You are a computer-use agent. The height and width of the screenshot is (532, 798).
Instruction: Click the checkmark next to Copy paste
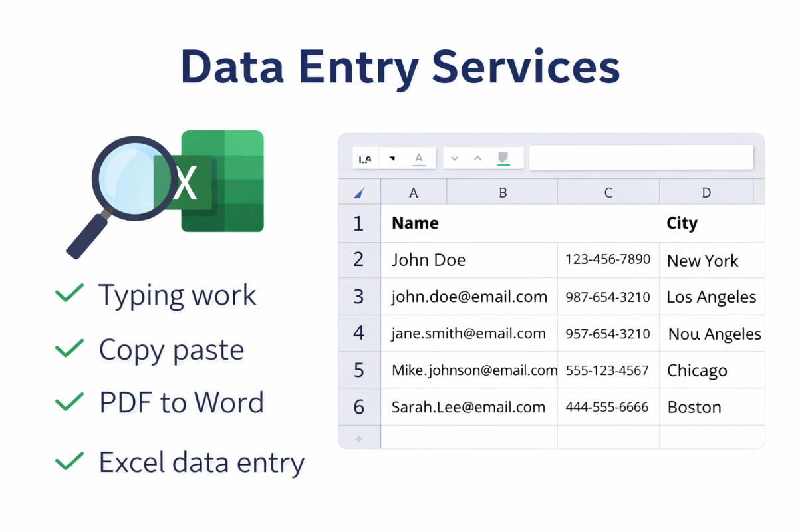click(x=69, y=348)
